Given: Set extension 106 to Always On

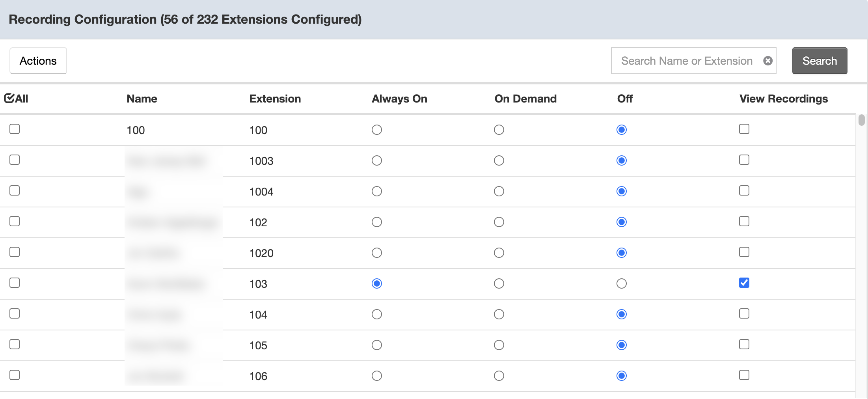Looking at the screenshot, I should [377, 376].
